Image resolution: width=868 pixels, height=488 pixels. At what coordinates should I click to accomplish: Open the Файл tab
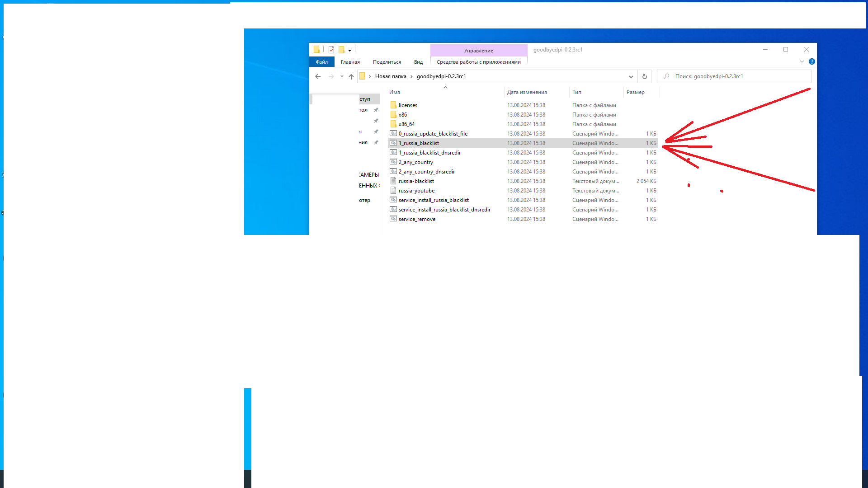pyautogui.click(x=321, y=62)
